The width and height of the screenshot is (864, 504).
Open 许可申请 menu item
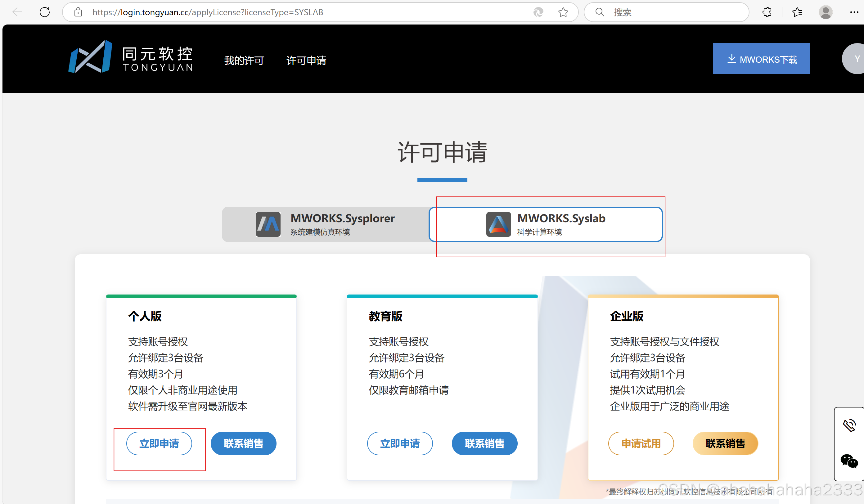[x=306, y=61]
